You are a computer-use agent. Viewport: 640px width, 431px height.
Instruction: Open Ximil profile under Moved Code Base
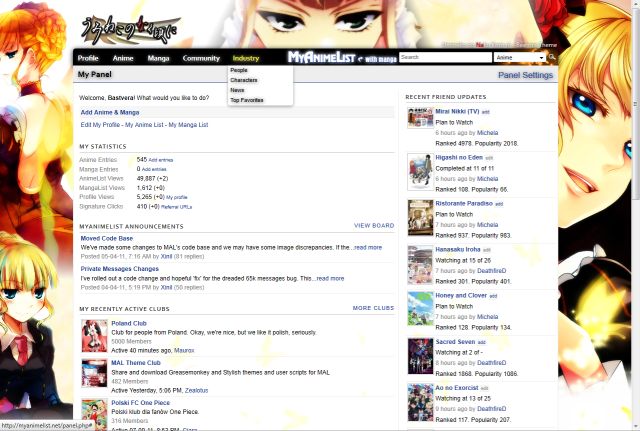[166, 256]
